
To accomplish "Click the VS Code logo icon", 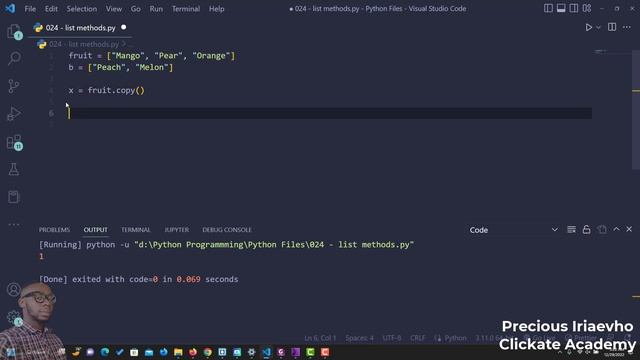I will coord(10,8).
